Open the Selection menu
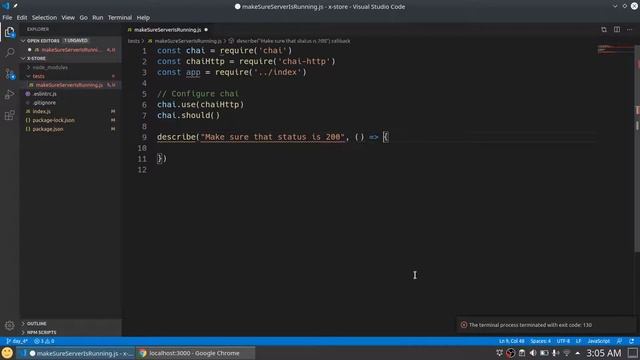640x360 pixels. 44,18
